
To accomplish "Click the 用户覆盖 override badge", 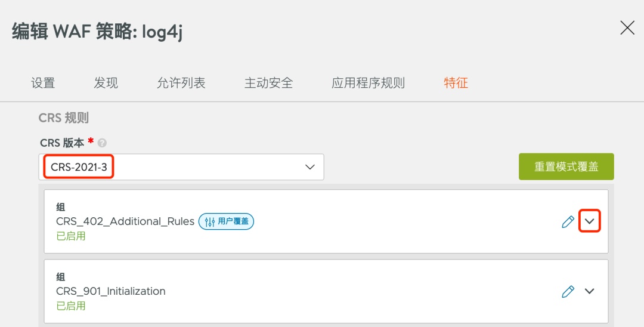I will pos(227,221).
